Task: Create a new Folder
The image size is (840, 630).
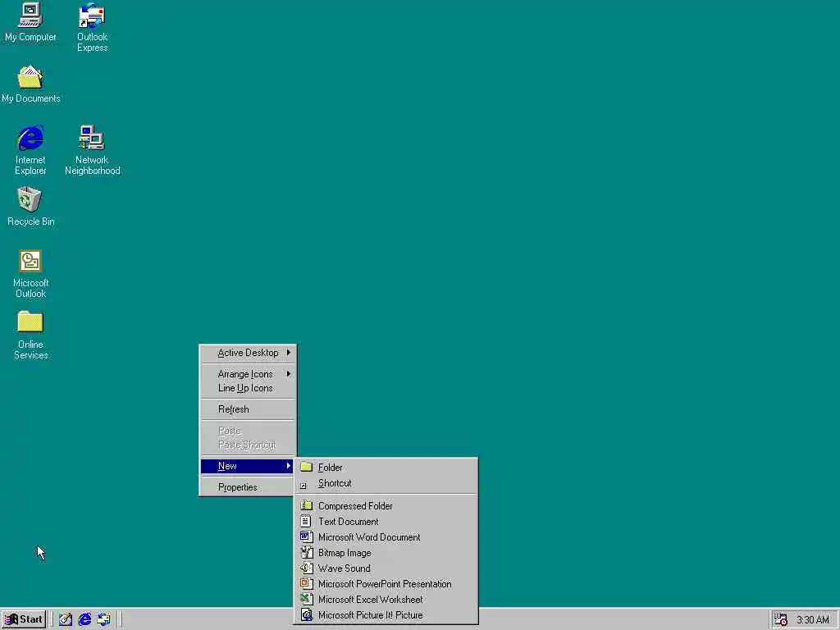Action: tap(386, 467)
